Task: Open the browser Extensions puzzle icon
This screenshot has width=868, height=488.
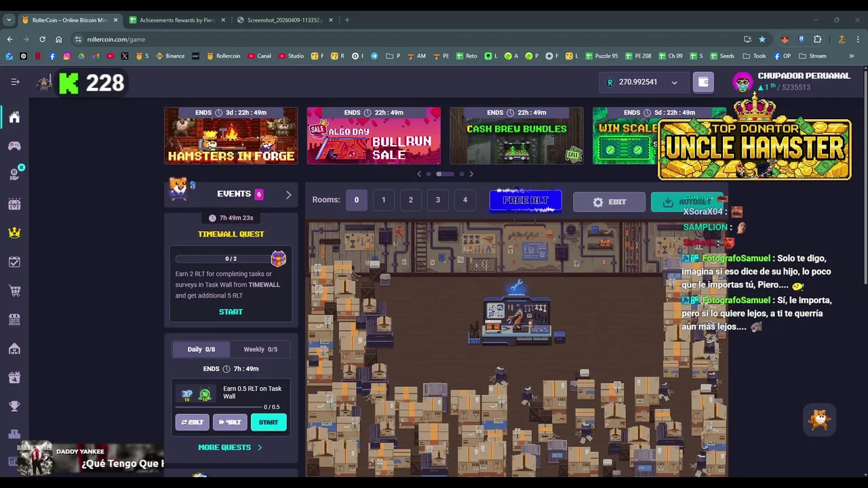Action: coord(817,39)
